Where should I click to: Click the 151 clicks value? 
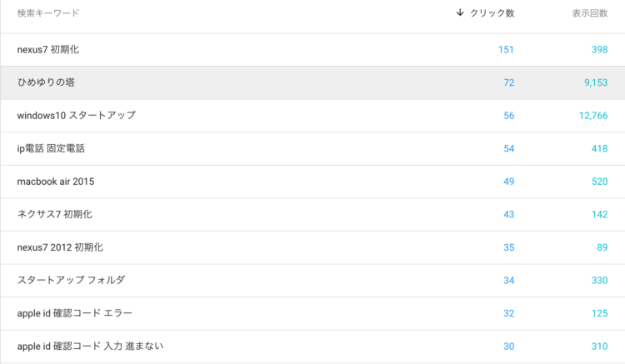[x=506, y=50]
